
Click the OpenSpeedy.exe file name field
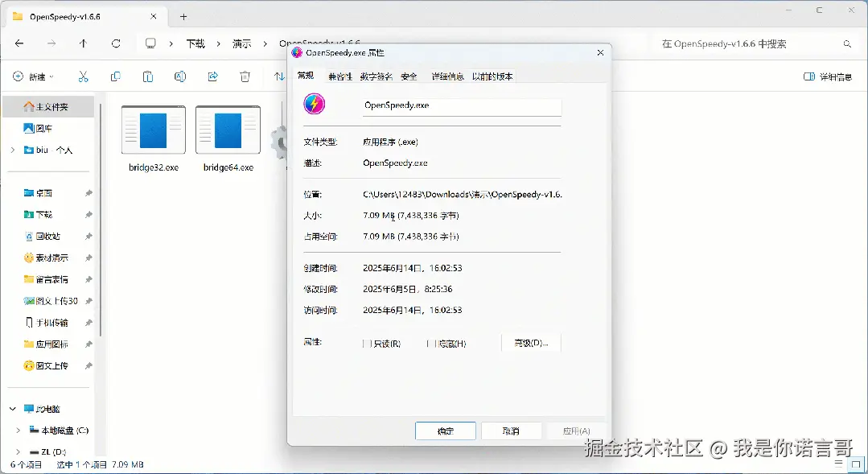coord(462,105)
